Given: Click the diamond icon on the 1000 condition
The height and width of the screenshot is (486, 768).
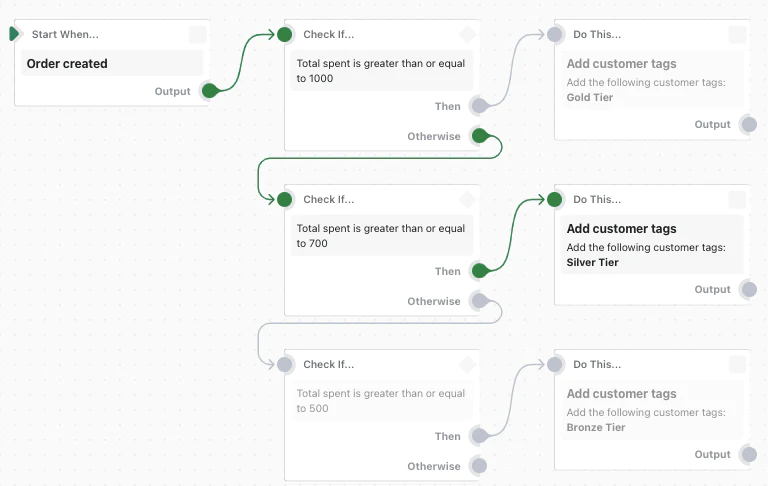Looking at the screenshot, I should tap(467, 35).
